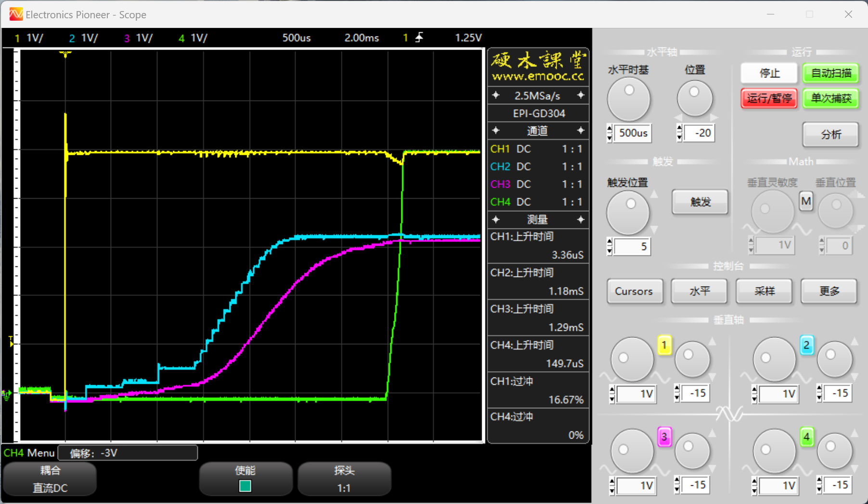Change coupling via 耦合 直流DC button
The height and width of the screenshot is (504, 868).
coord(50,479)
